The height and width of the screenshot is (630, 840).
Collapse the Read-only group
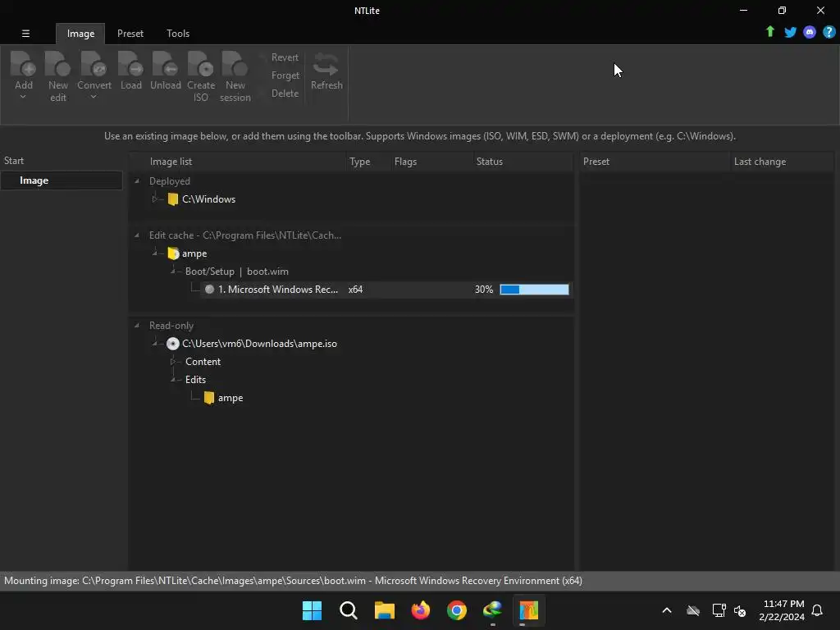pos(137,326)
